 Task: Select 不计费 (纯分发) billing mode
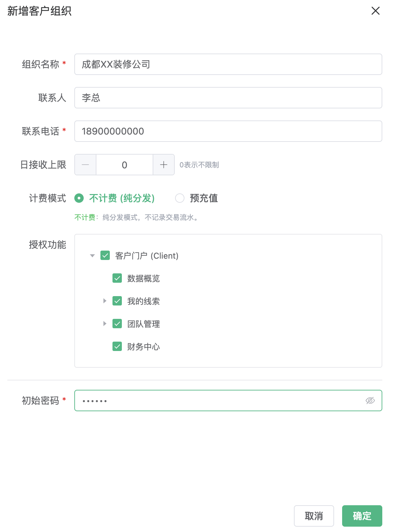[79, 198]
